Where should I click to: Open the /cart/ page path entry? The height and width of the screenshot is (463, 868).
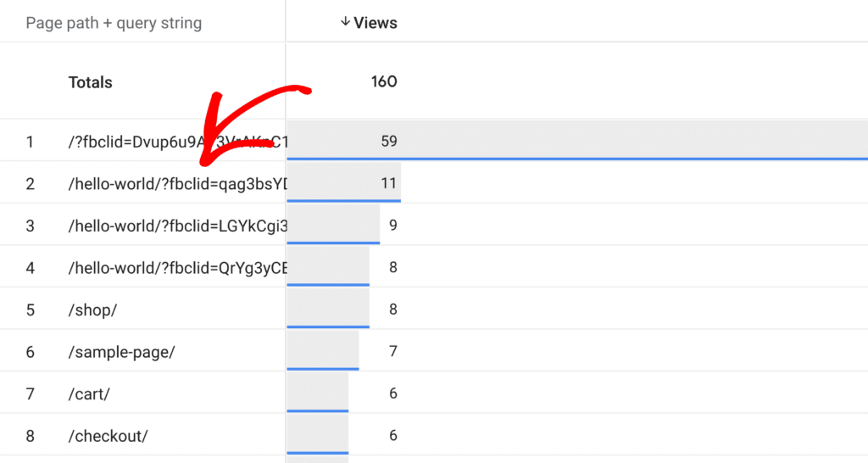(x=89, y=394)
